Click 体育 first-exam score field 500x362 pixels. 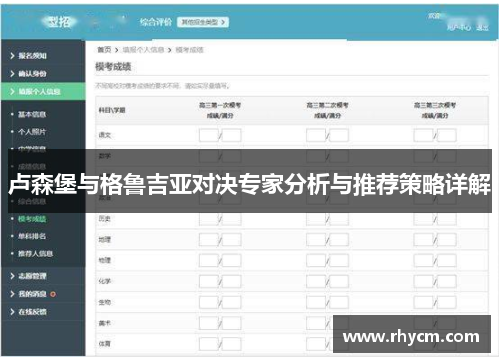(x=209, y=344)
